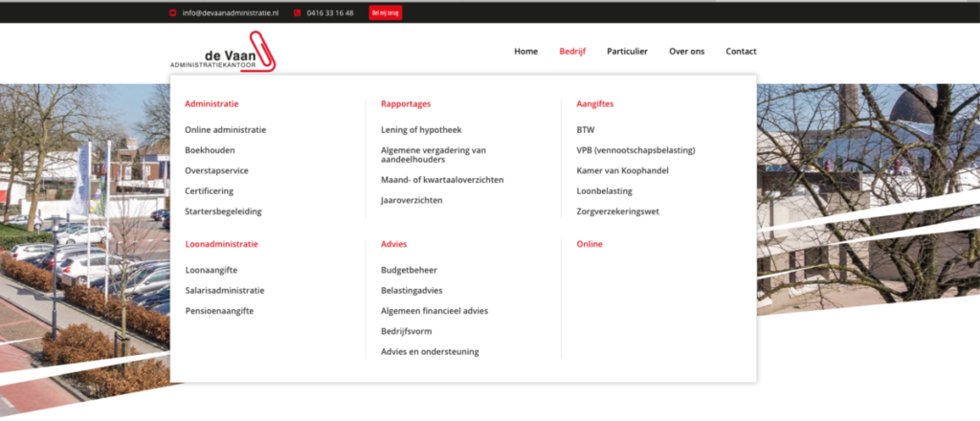Click the Lening of hypotheek link
980x421 pixels.
point(421,130)
